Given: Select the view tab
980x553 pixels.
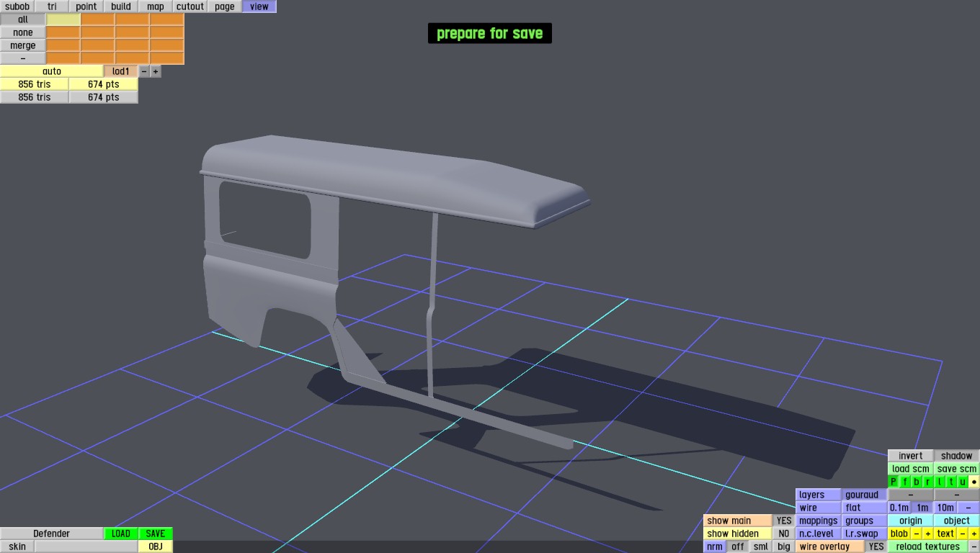Looking at the screenshot, I should [259, 6].
